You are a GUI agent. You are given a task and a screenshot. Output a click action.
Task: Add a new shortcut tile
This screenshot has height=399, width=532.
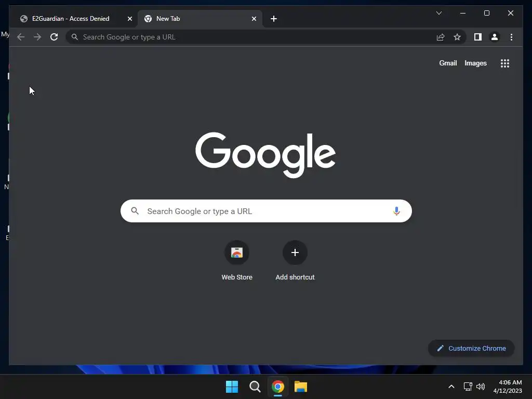295,261
